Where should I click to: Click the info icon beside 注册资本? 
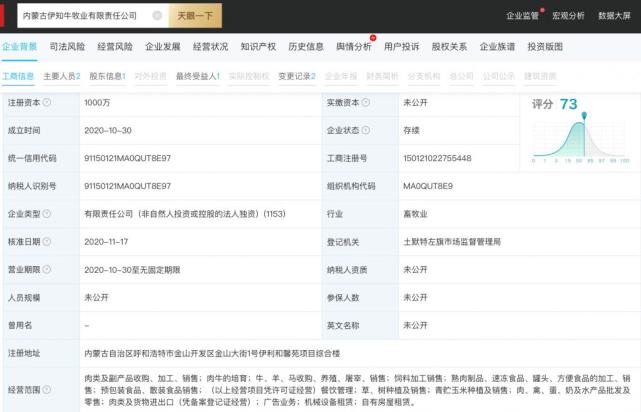[x=47, y=102]
